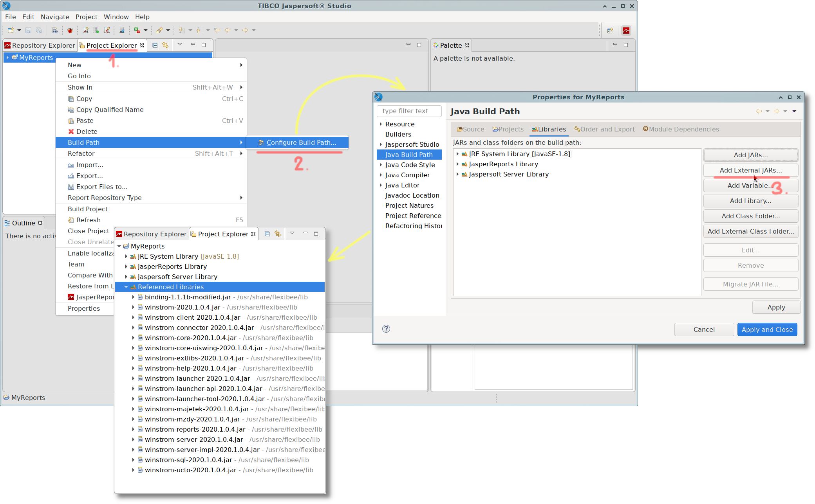815x504 pixels.
Task: Click the type filter text field
Action: 409,111
